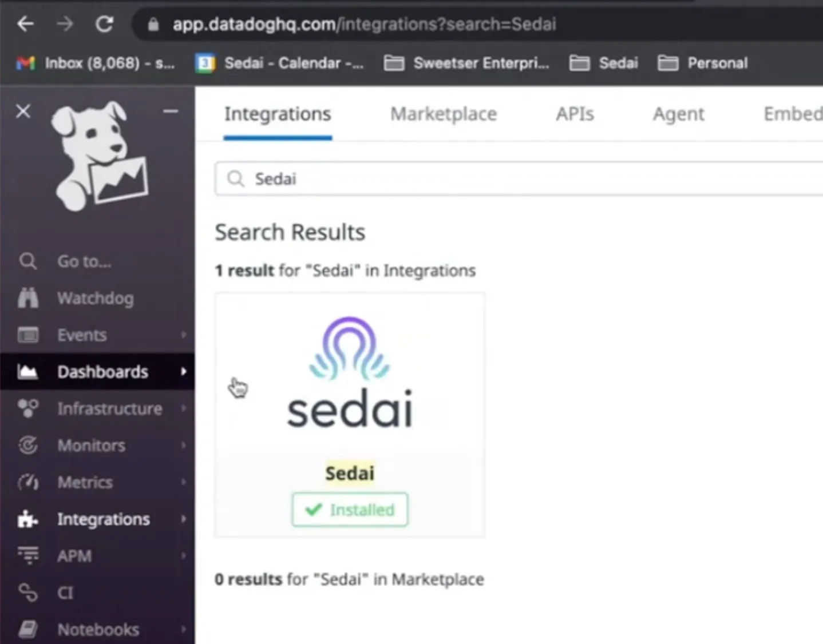The image size is (823, 644).
Task: Click the browser forward arrow
Action: click(x=65, y=24)
